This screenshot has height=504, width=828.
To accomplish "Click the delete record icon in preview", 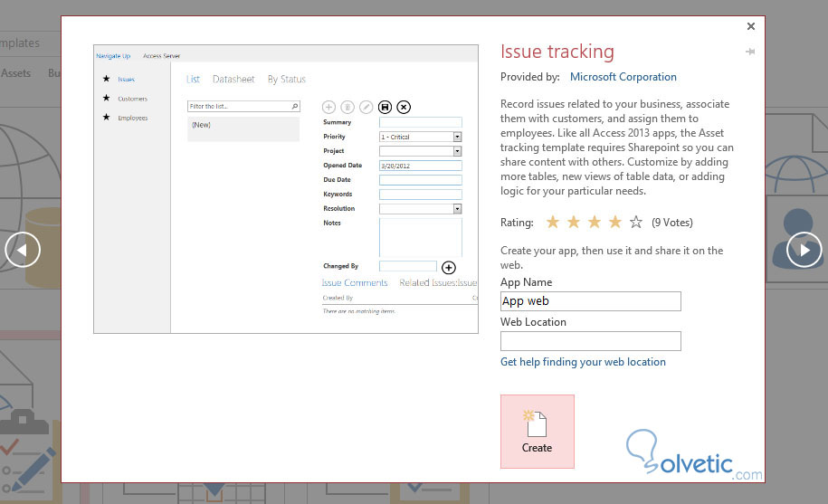I will point(347,107).
